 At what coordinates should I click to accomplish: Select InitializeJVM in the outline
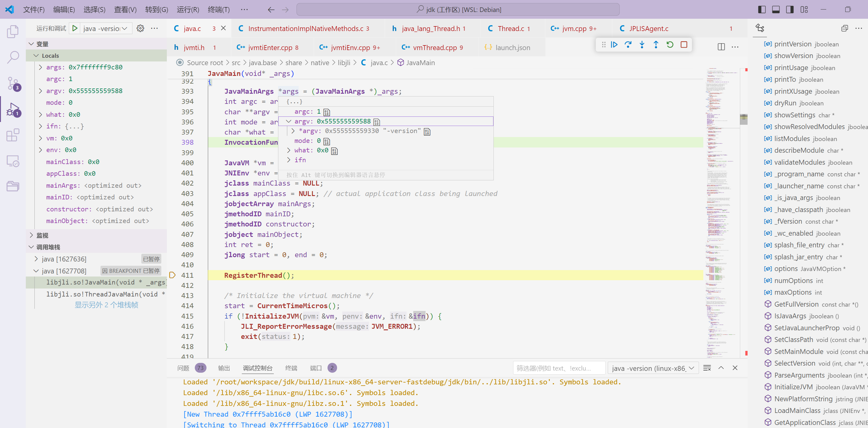tap(793, 387)
